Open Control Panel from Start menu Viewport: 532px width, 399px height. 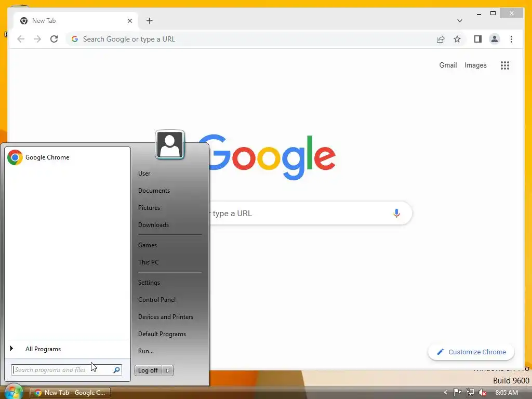(x=157, y=300)
